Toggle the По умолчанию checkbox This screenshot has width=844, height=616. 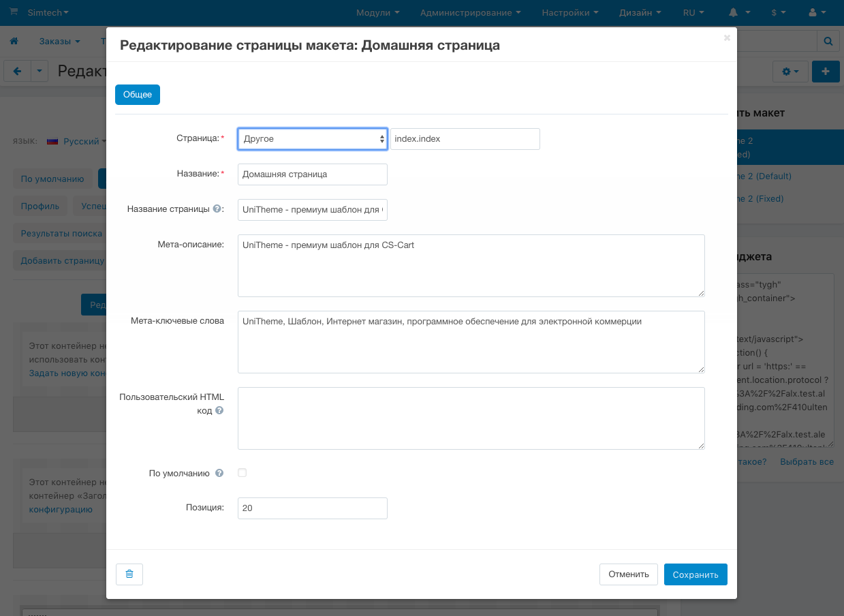[242, 473]
